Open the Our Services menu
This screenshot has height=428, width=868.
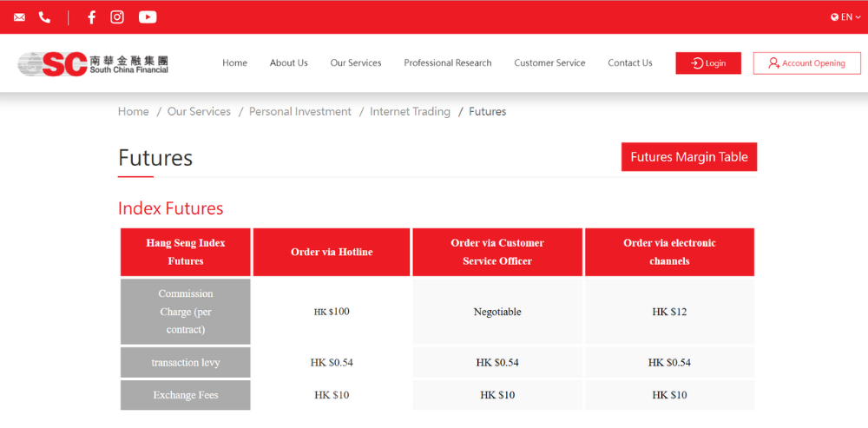click(355, 63)
